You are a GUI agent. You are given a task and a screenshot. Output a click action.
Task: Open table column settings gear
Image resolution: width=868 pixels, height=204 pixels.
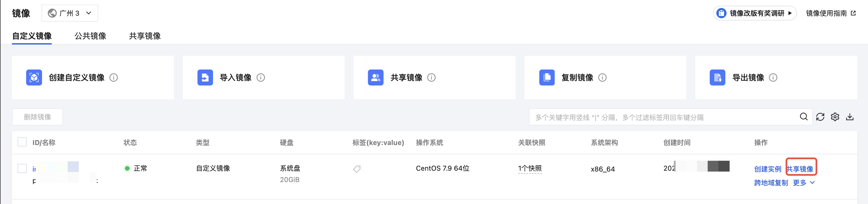835,117
